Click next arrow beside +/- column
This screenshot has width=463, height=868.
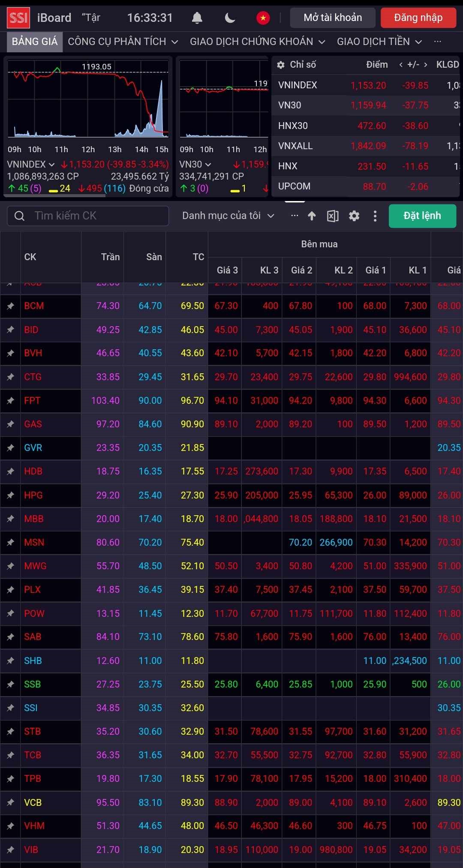coord(425,65)
